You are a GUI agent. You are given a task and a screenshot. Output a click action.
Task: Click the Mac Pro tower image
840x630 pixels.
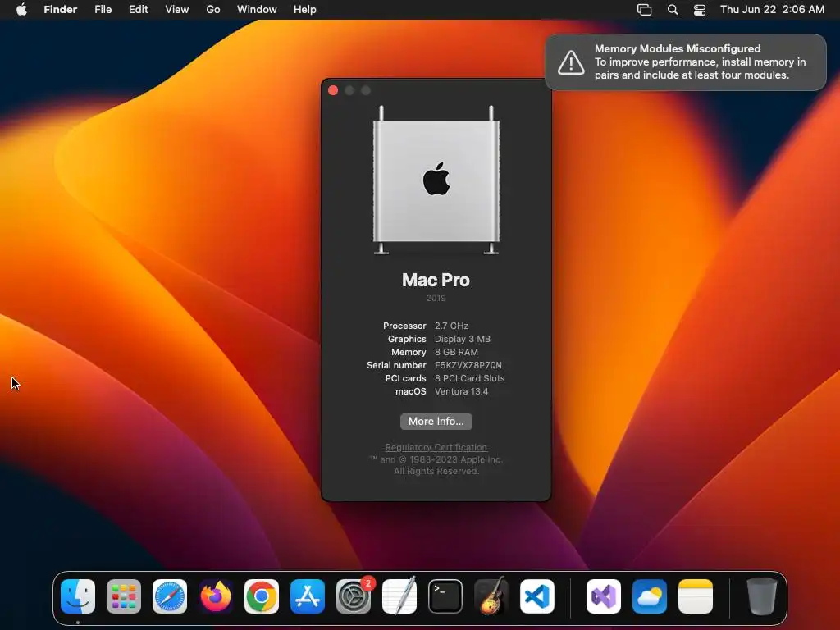[436, 180]
